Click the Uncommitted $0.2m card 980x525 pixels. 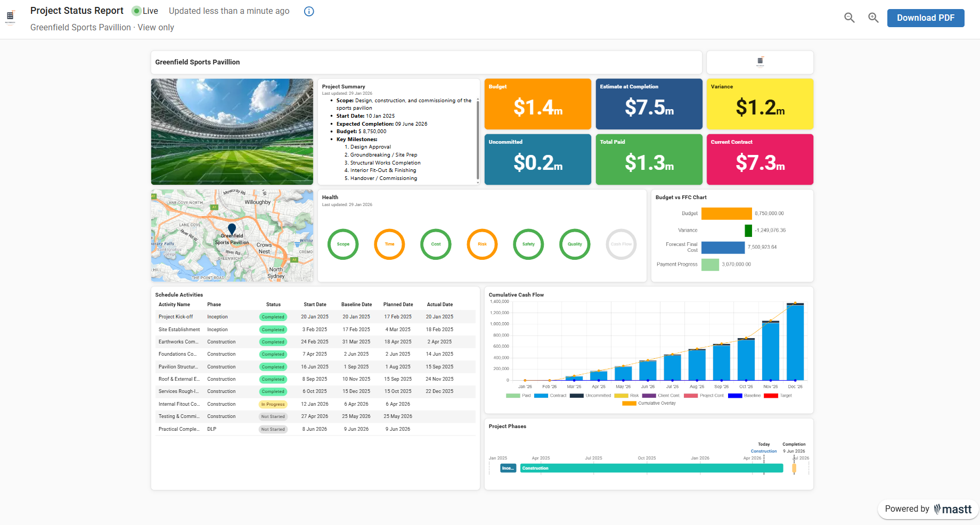coord(538,159)
